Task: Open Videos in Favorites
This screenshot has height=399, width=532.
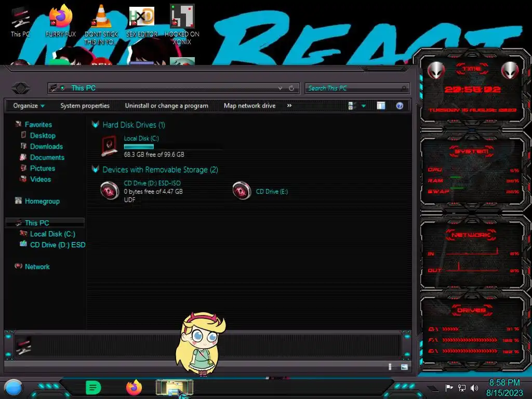Action: 40,179
